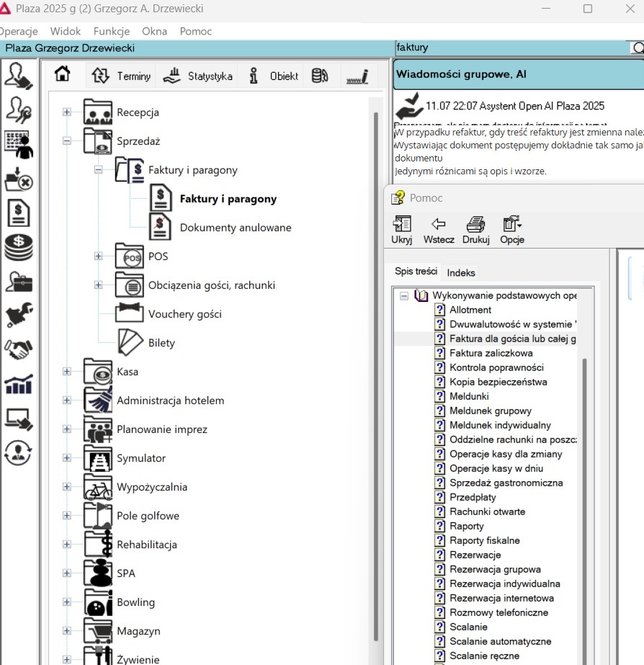644x665 pixels.
Task: Click the Ukryj icon in help window
Action: click(x=401, y=230)
